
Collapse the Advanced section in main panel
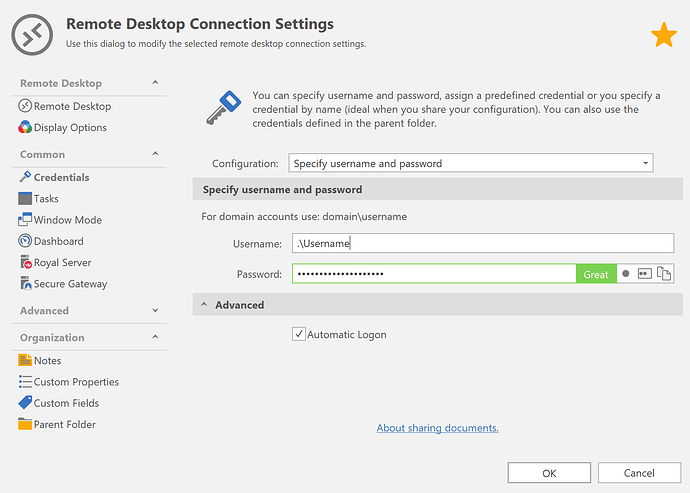204,305
